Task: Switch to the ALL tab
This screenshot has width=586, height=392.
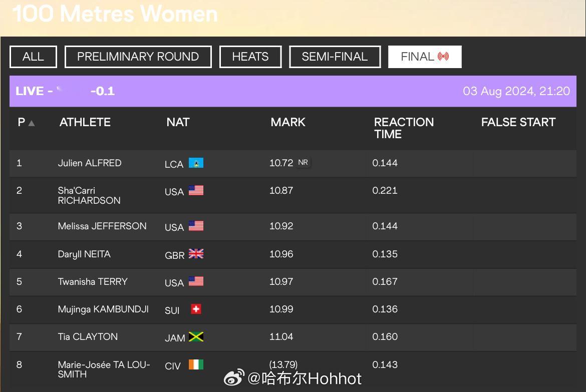Action: pyautogui.click(x=33, y=57)
